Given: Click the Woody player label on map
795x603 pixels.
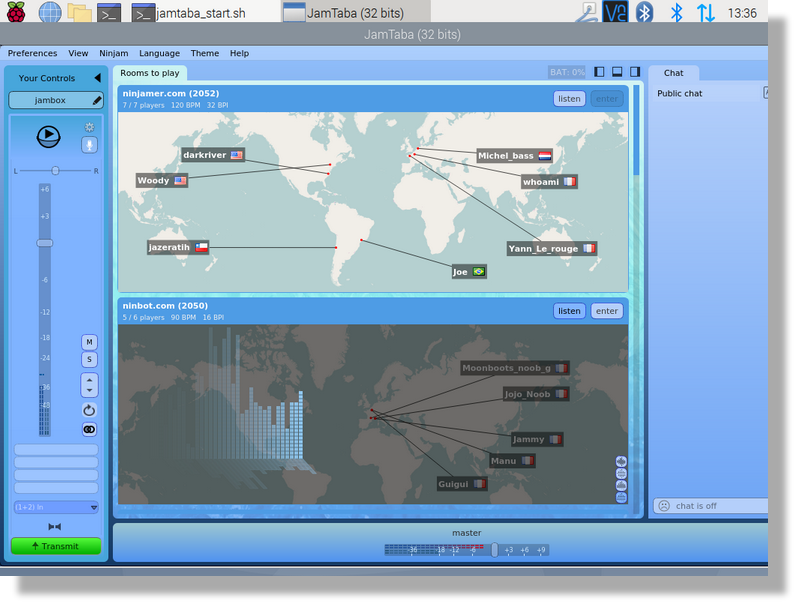Looking at the screenshot, I should click(x=162, y=181).
